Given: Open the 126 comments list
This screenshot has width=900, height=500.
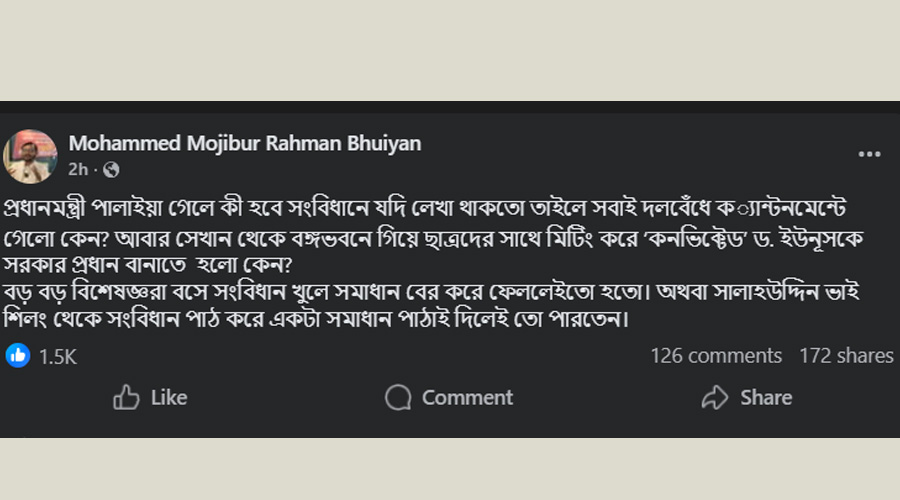Looking at the screenshot, I should (716, 356).
